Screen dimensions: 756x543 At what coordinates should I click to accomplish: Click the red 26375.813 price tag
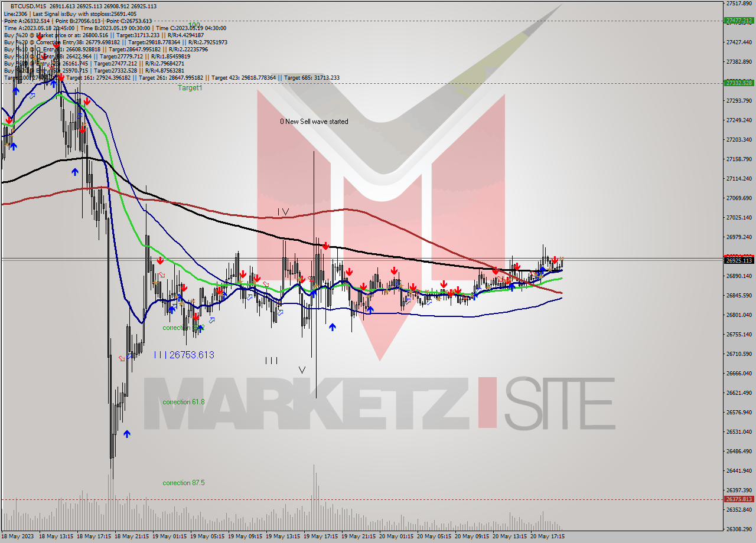pyautogui.click(x=739, y=499)
